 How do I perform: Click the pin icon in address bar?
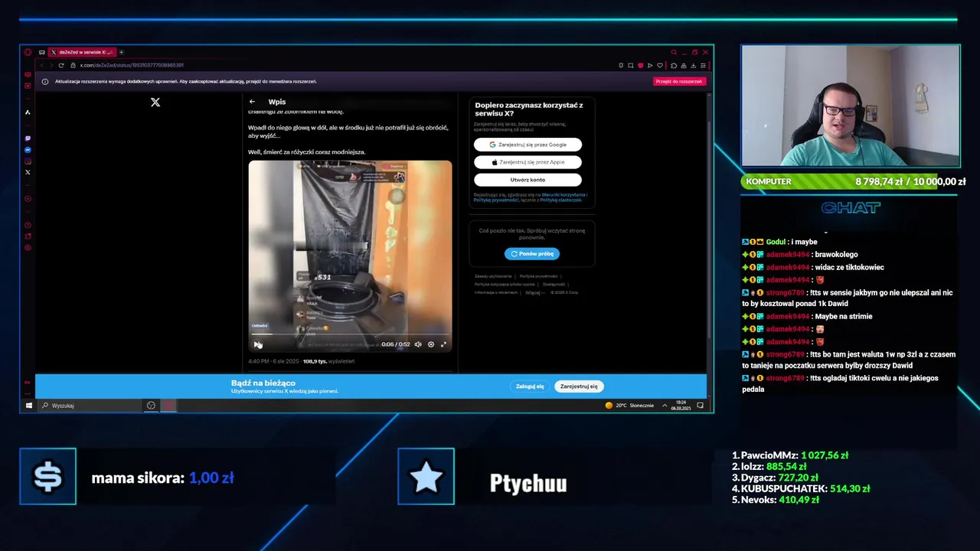pos(621,65)
